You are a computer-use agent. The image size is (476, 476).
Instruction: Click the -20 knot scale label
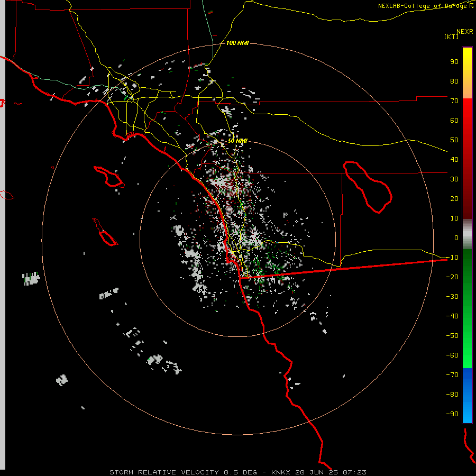[x=452, y=277]
